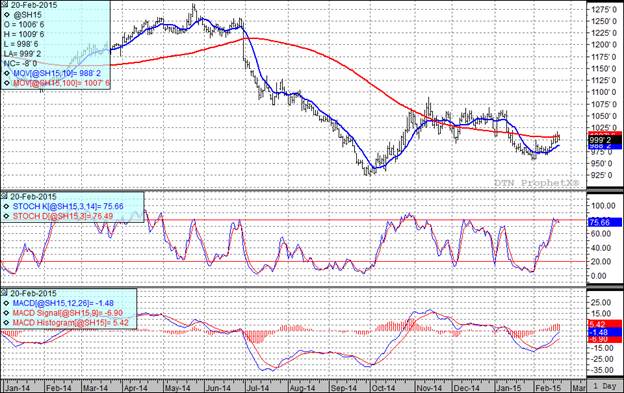
Task: Click the low price L = 998'6
Action: tap(22, 44)
